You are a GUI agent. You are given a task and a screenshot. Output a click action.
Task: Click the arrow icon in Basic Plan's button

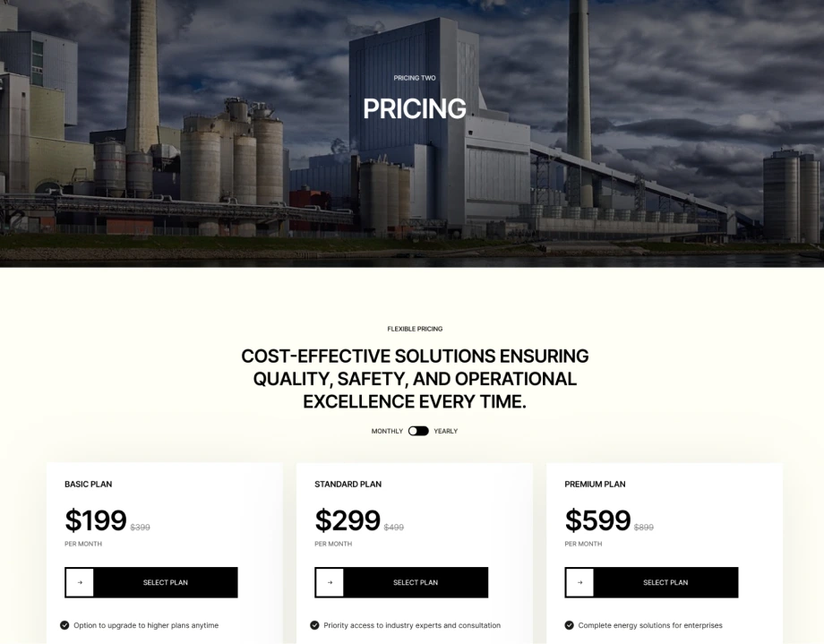tap(79, 582)
